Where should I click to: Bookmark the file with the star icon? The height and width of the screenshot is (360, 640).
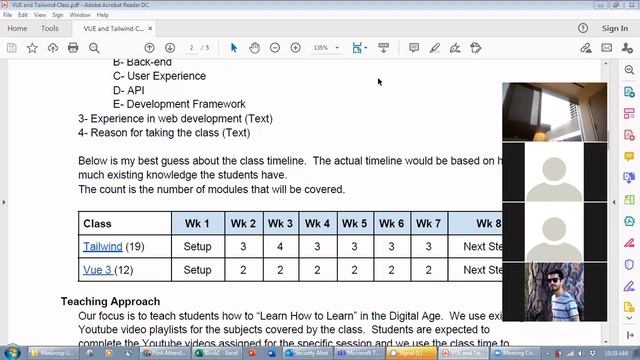click(32, 48)
